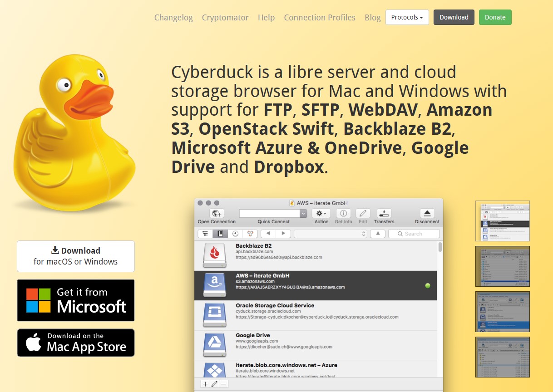Screen dimensions: 553x392
Task: Click the Azure drive icon
Action: tap(215, 369)
